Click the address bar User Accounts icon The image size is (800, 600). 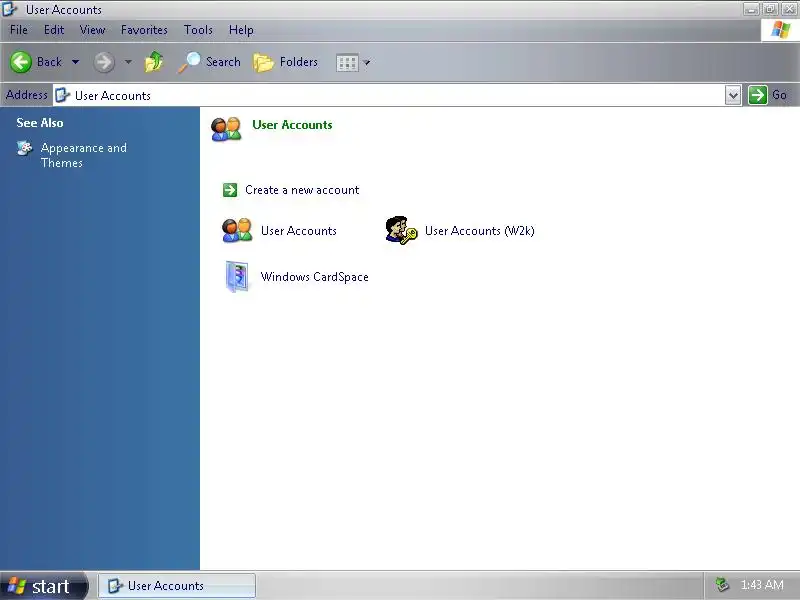tap(62, 95)
